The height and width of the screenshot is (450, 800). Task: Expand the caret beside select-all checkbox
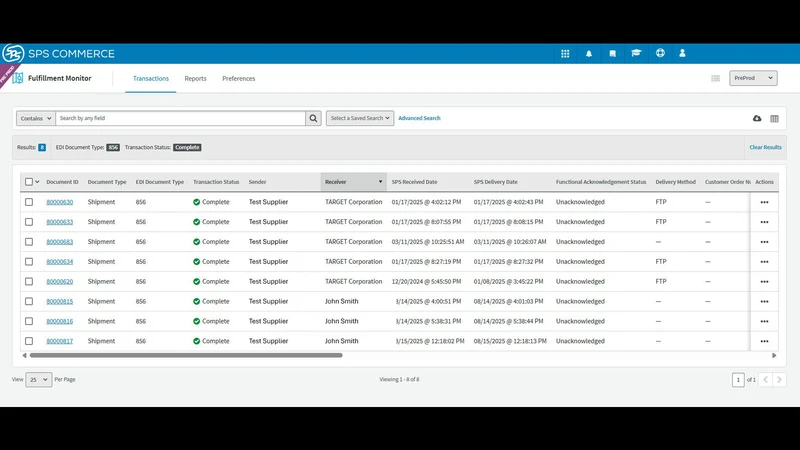[x=37, y=182]
